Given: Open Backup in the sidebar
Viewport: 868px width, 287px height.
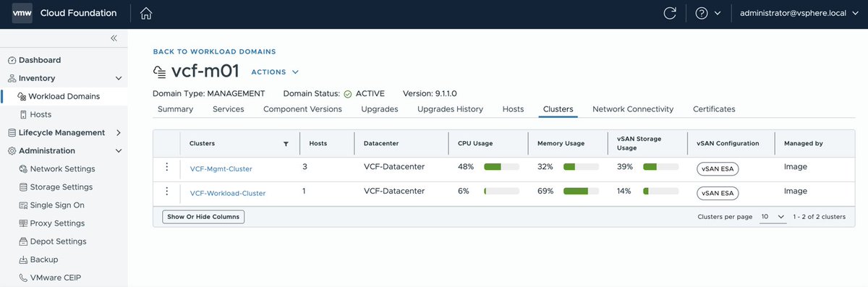Looking at the screenshot, I should [x=44, y=260].
